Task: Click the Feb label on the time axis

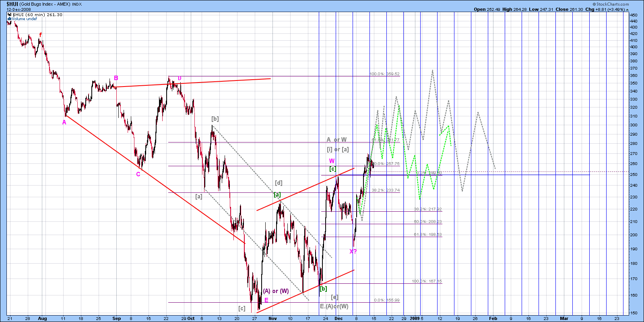Action: (x=493, y=318)
